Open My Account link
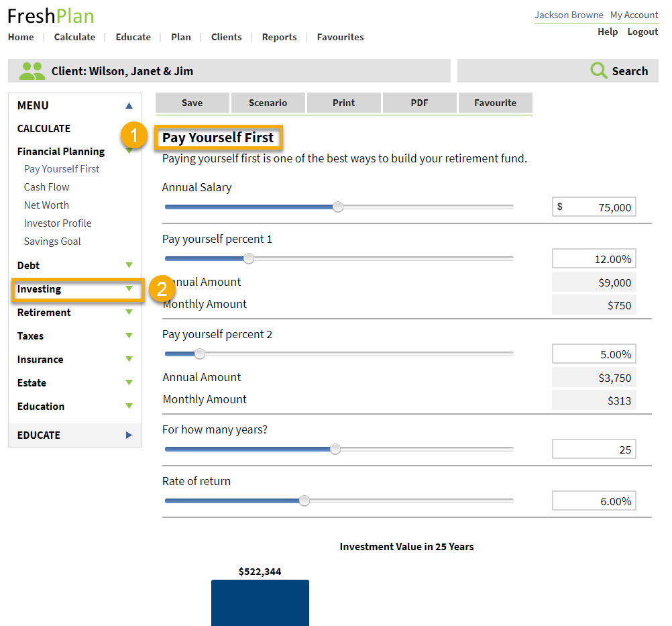Viewport: 672px width, 626px height. 634,15
